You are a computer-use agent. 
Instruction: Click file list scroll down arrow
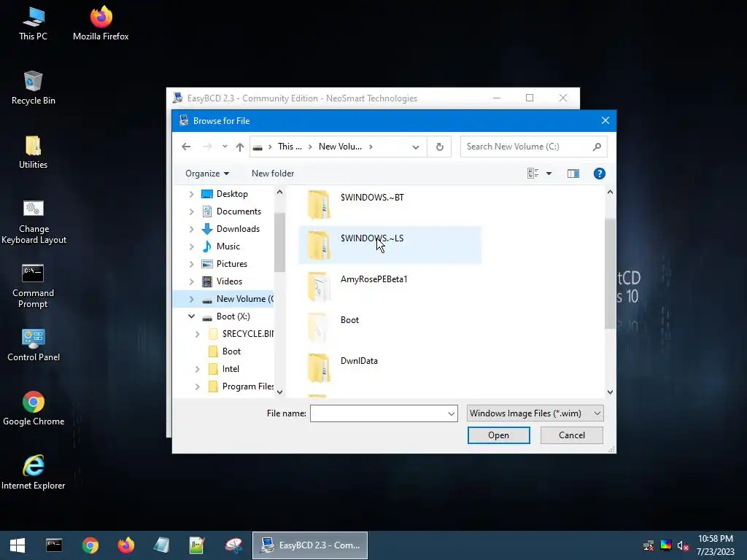pyautogui.click(x=611, y=392)
